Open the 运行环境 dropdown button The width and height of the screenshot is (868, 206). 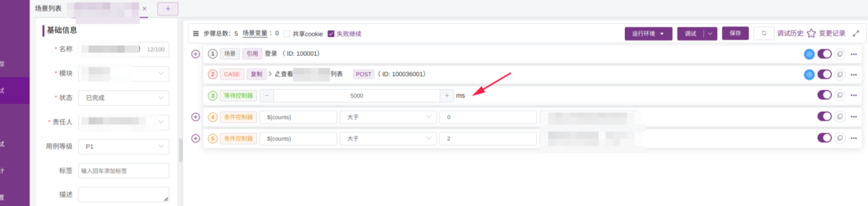(648, 34)
